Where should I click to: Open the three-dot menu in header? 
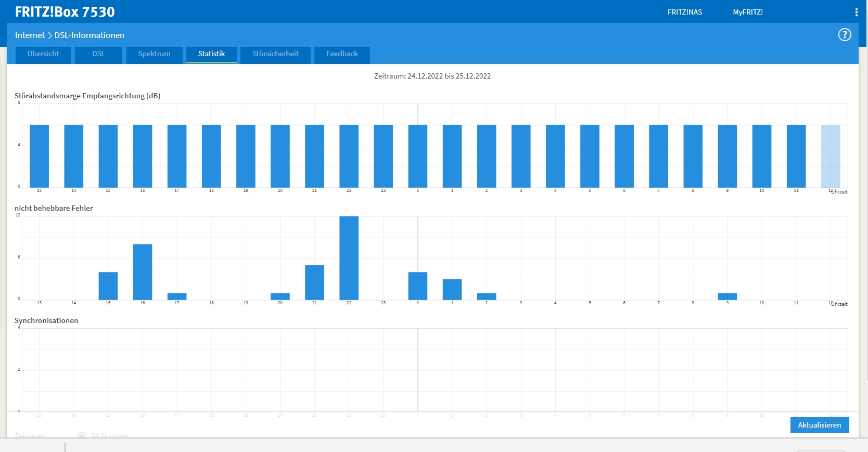tap(856, 12)
